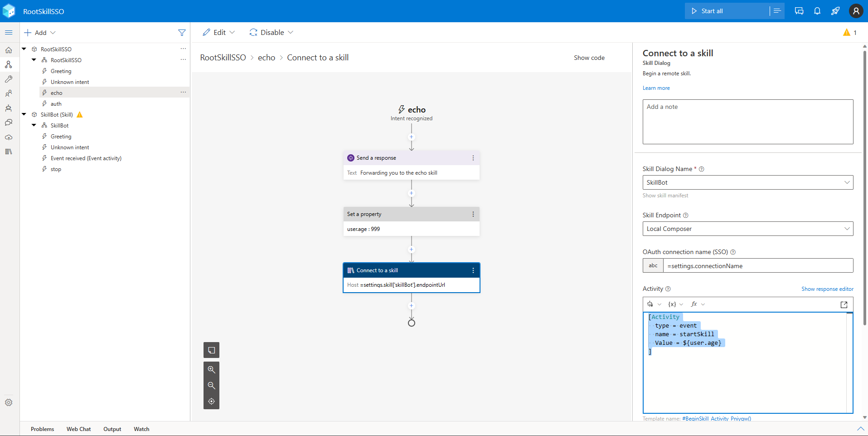
Task: Toggle the canvas minimap icon
Action: pos(211,350)
